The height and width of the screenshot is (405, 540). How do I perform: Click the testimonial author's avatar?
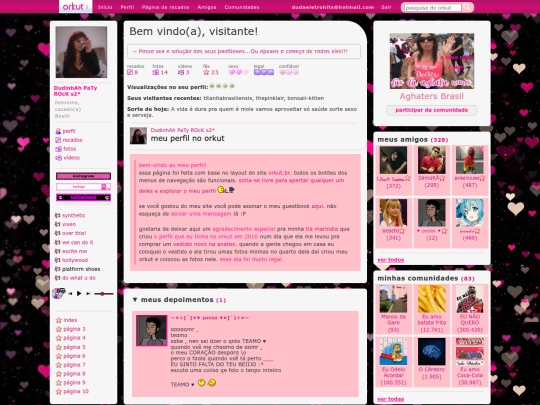(x=152, y=330)
